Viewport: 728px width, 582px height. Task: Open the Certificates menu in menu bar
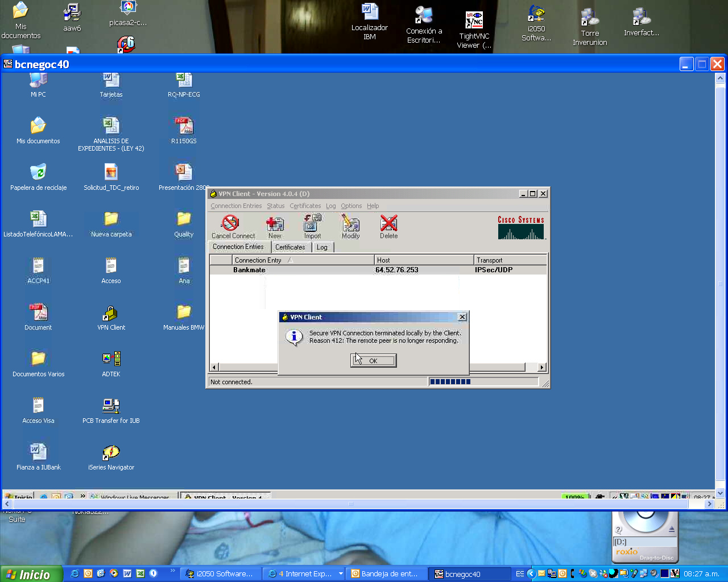tap(305, 206)
